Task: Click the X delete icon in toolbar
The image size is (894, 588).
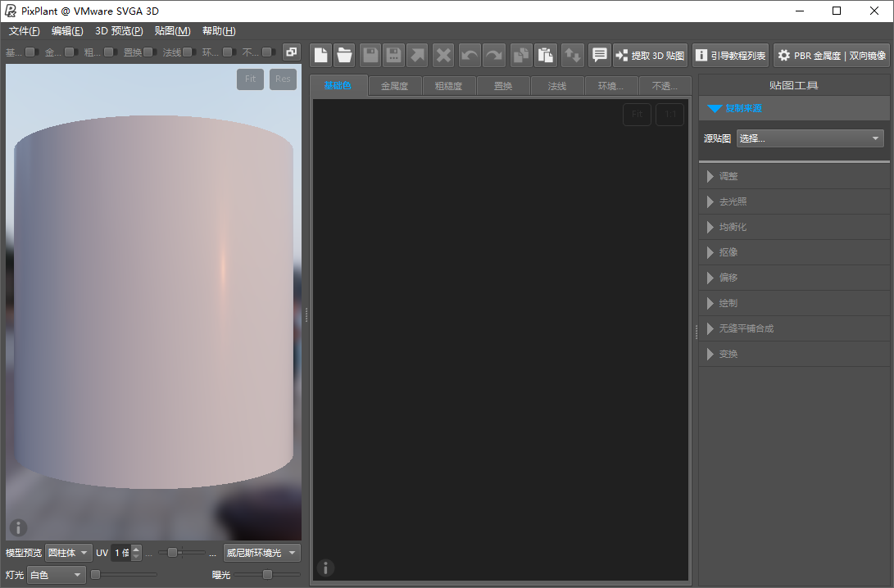Action: [443, 55]
